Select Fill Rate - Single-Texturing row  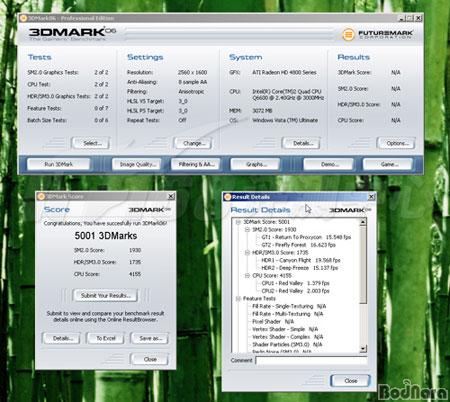tap(289, 306)
